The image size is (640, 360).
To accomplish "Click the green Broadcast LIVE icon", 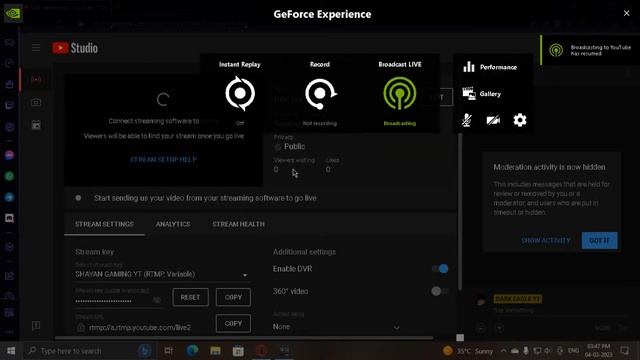I will (400, 93).
